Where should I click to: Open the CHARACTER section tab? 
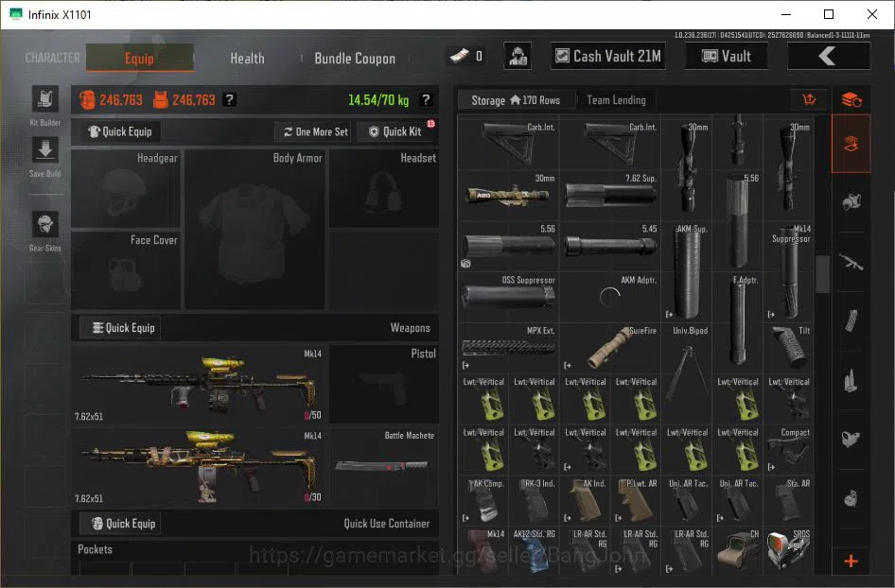(53, 58)
